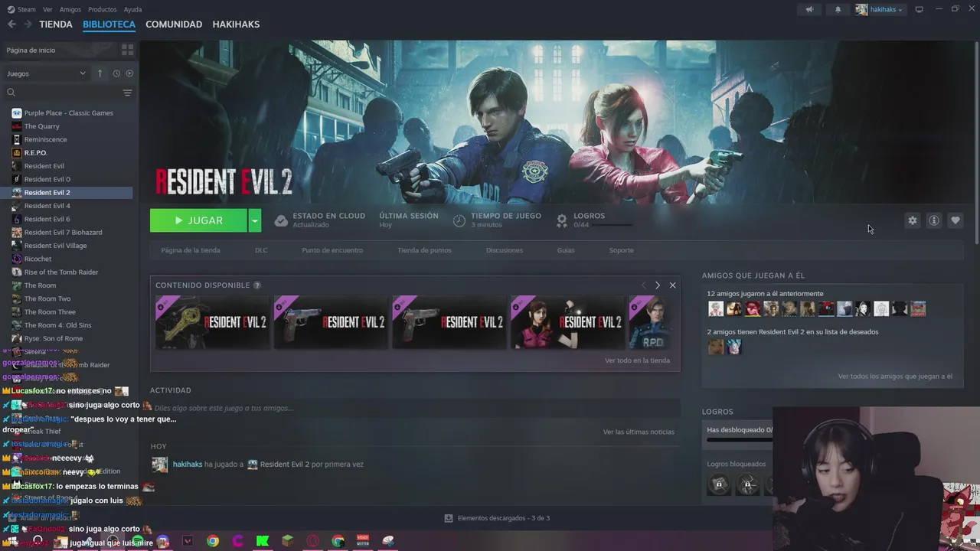Open Guías section
This screenshot has height=551, width=980.
coord(566,250)
